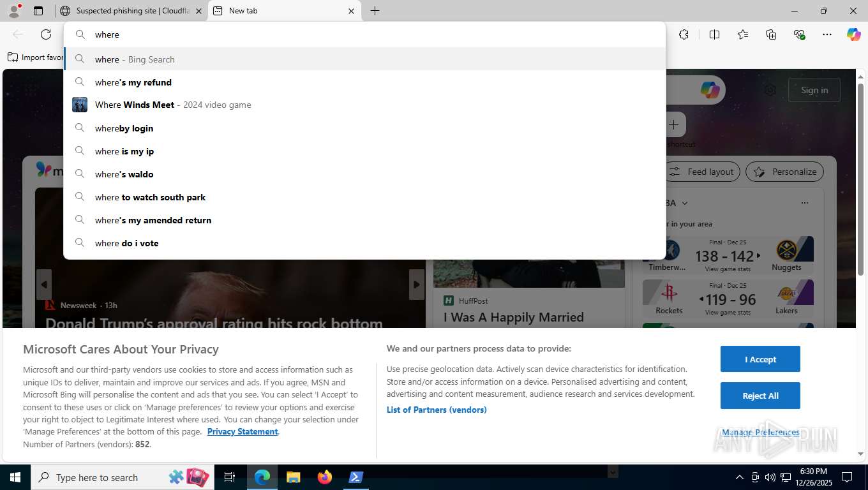Image resolution: width=868 pixels, height=490 pixels.
Task: Toggle the Split screen icon
Action: [715, 34]
